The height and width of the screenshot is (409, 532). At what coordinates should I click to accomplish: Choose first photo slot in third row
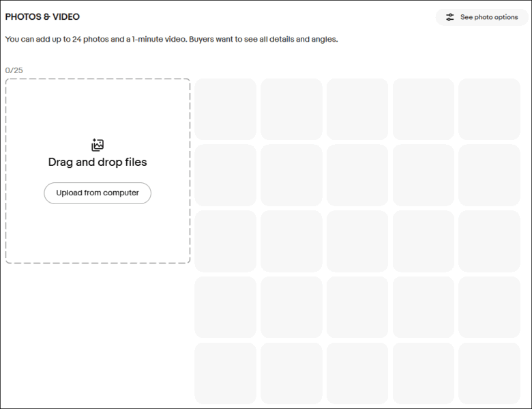click(x=225, y=241)
